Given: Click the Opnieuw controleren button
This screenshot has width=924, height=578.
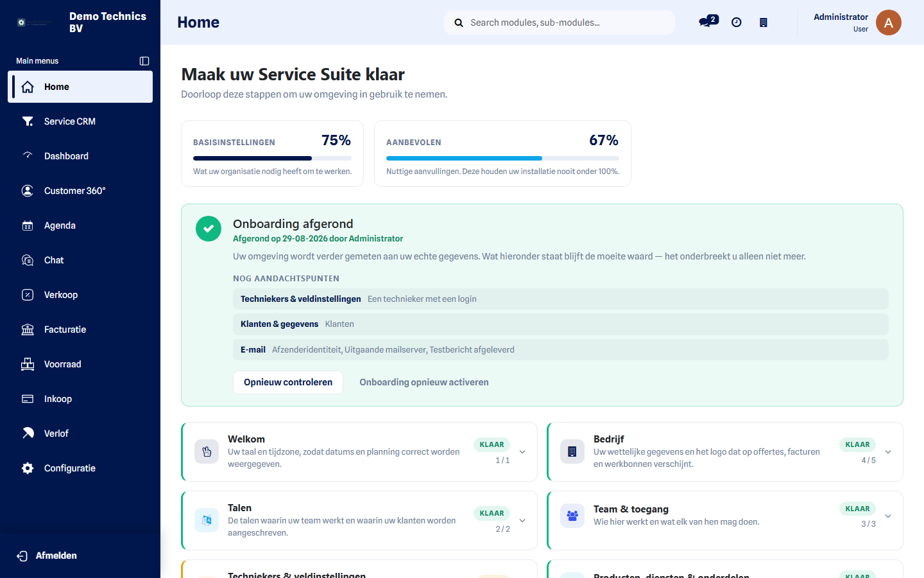Looking at the screenshot, I should [x=288, y=382].
